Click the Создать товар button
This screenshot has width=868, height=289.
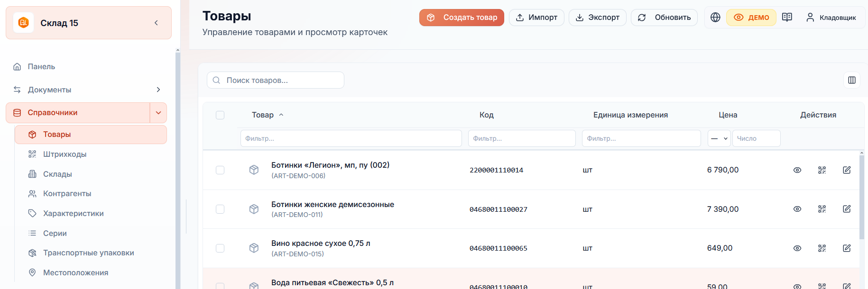tap(462, 18)
